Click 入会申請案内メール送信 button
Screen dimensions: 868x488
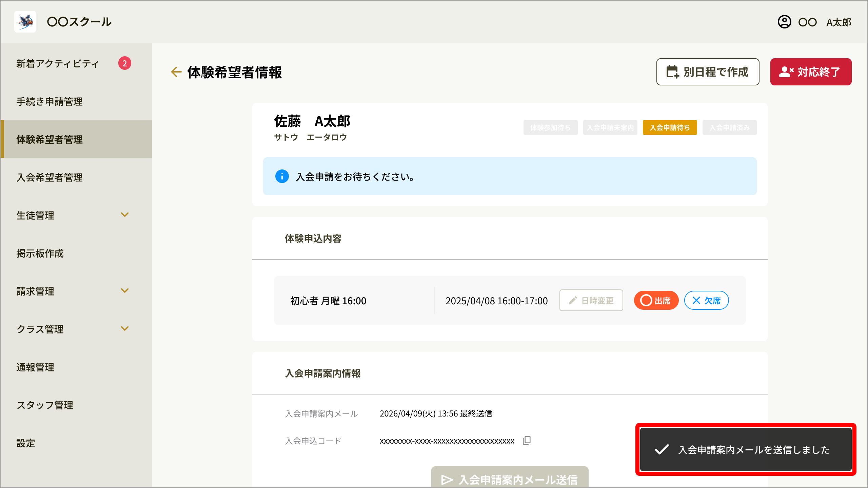pyautogui.click(x=510, y=477)
